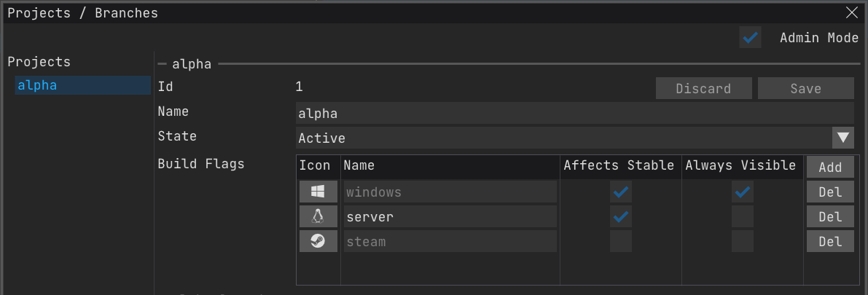Enable Always Visible for server flag

click(743, 217)
